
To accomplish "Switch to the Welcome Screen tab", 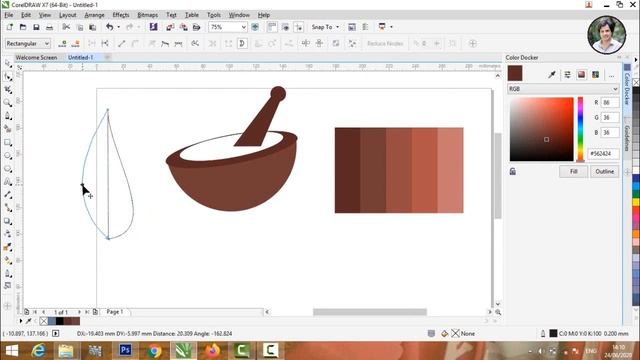I will click(x=36, y=58).
